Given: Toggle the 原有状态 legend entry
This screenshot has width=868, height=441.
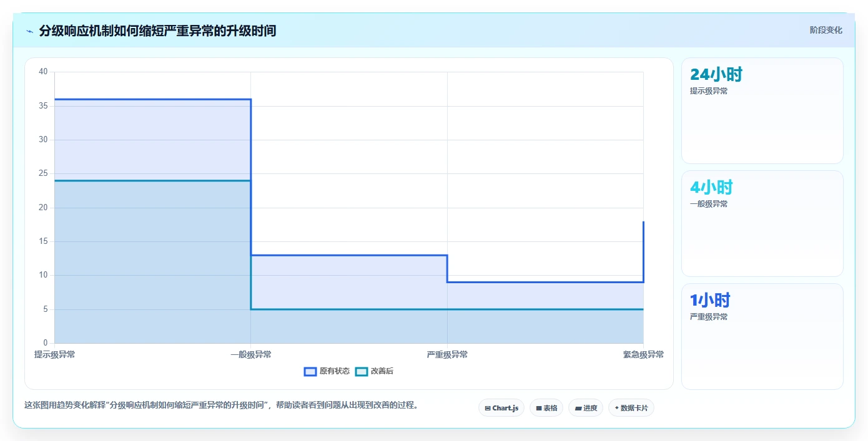Looking at the screenshot, I should (x=327, y=371).
